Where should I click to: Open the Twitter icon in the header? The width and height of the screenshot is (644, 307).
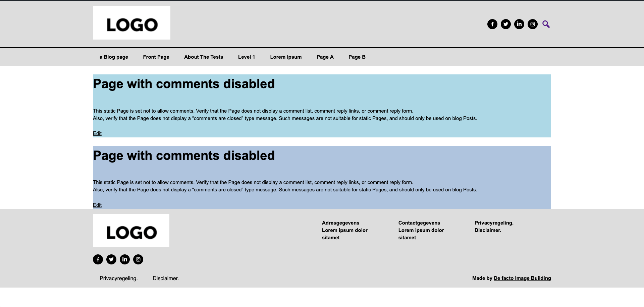[x=505, y=24]
